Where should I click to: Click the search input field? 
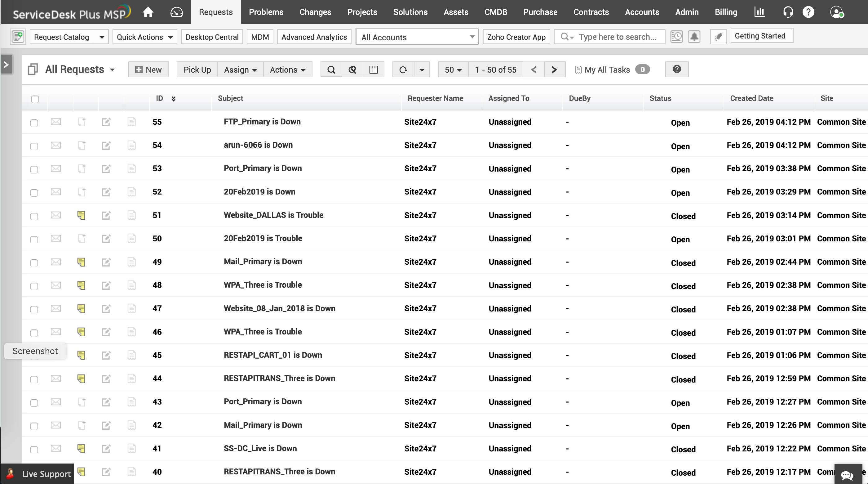click(618, 37)
